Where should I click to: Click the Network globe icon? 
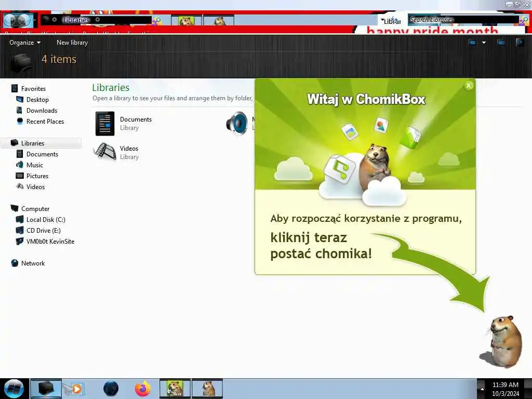[x=15, y=263]
